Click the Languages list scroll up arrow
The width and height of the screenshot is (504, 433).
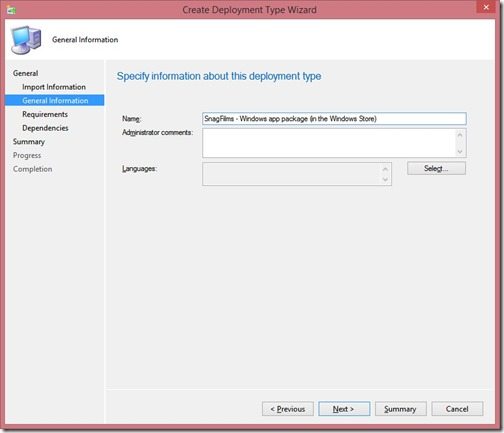(385, 169)
